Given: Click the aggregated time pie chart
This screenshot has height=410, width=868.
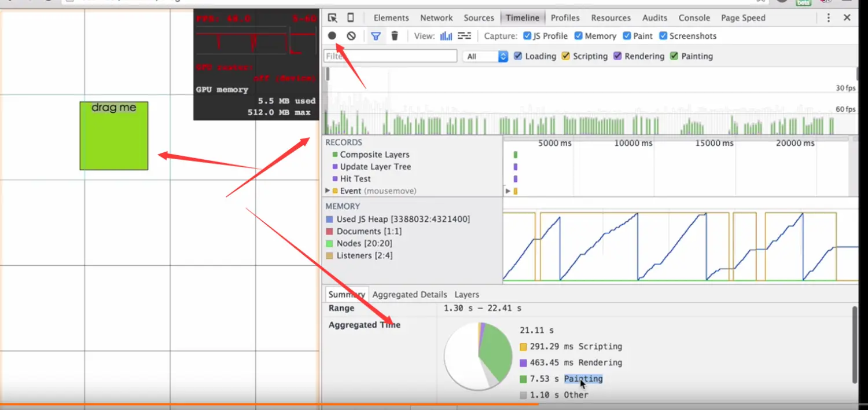Looking at the screenshot, I should [479, 356].
